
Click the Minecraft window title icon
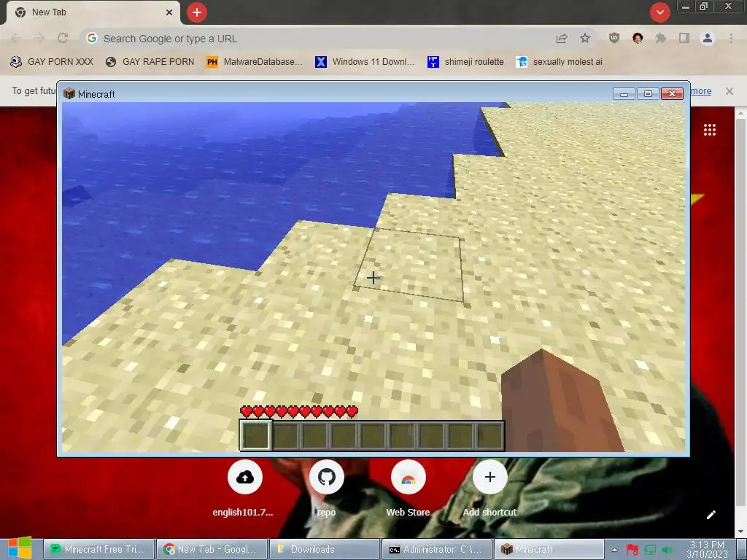pyautogui.click(x=69, y=94)
